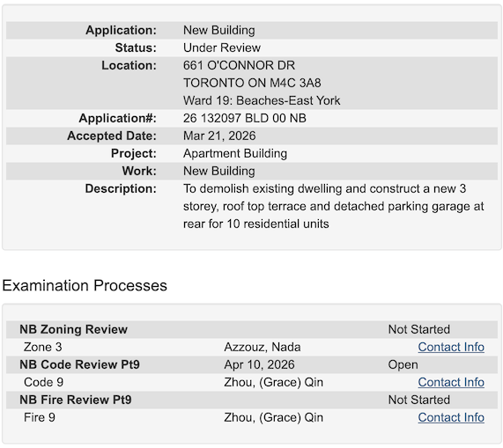Select the application number 26 132097 BLD 00 NB
503x448 pixels.
tap(244, 118)
